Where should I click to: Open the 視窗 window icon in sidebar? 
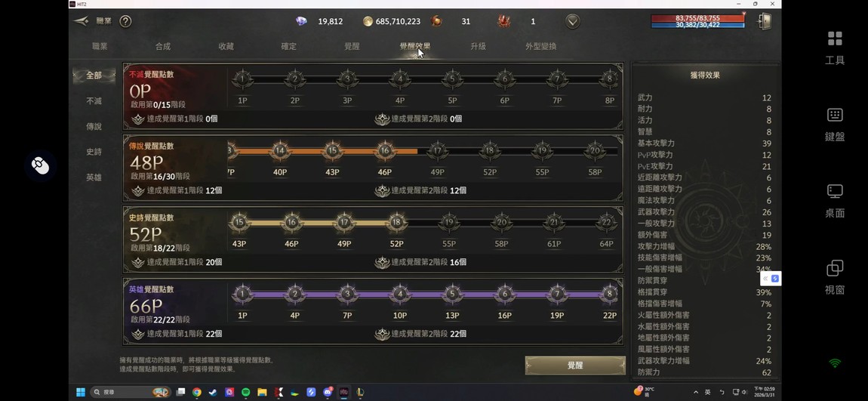coord(835,277)
